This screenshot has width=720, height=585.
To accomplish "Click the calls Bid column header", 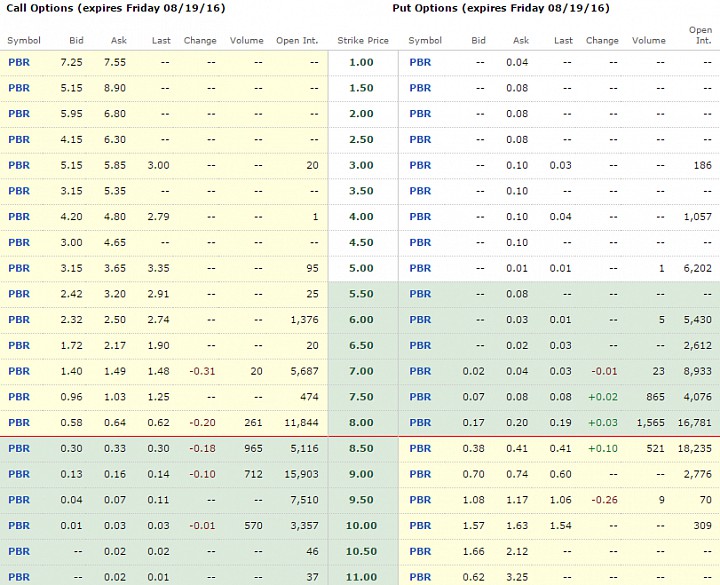I will pos(76,40).
